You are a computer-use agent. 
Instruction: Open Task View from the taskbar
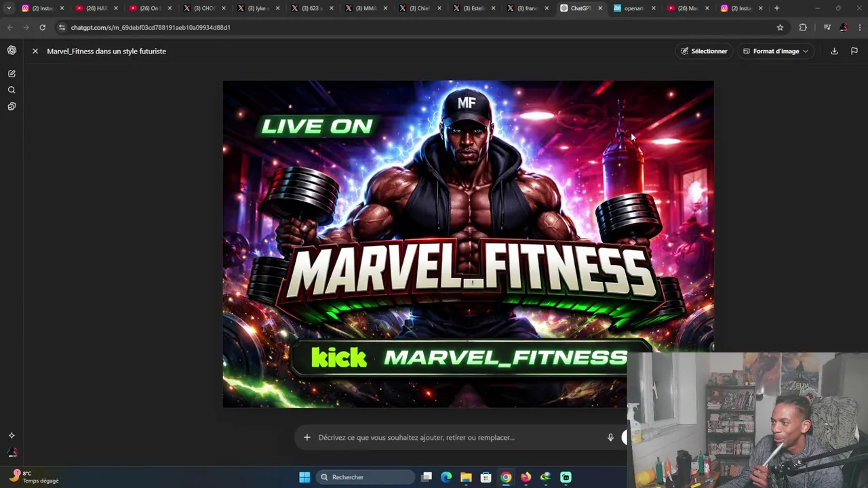point(427,477)
